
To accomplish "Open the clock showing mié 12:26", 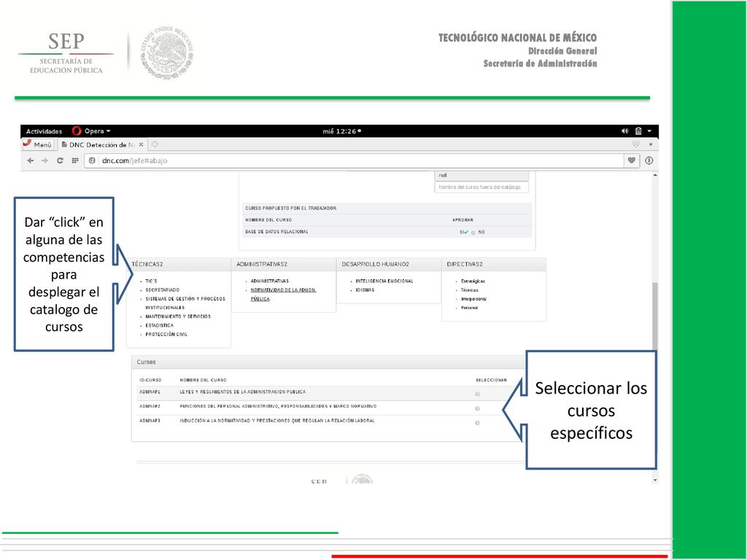I will pyautogui.click(x=341, y=131).
